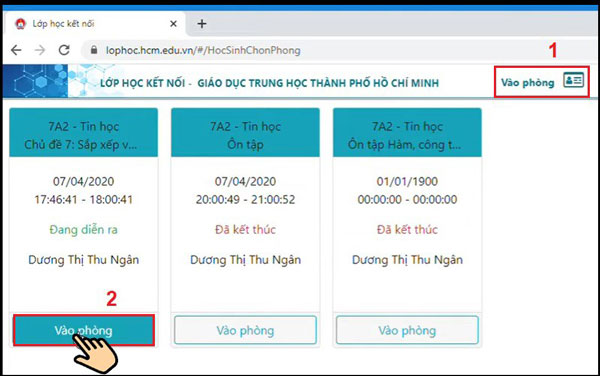Click teacher name on the 01/01/1900 card

point(407,260)
